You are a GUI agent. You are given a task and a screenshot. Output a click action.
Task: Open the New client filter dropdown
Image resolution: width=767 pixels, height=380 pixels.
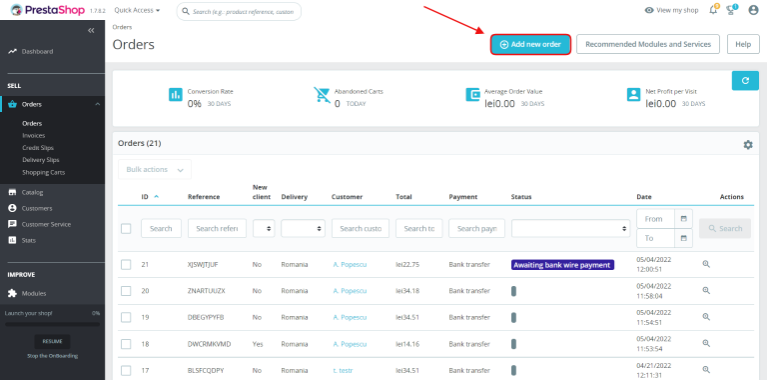coord(264,228)
